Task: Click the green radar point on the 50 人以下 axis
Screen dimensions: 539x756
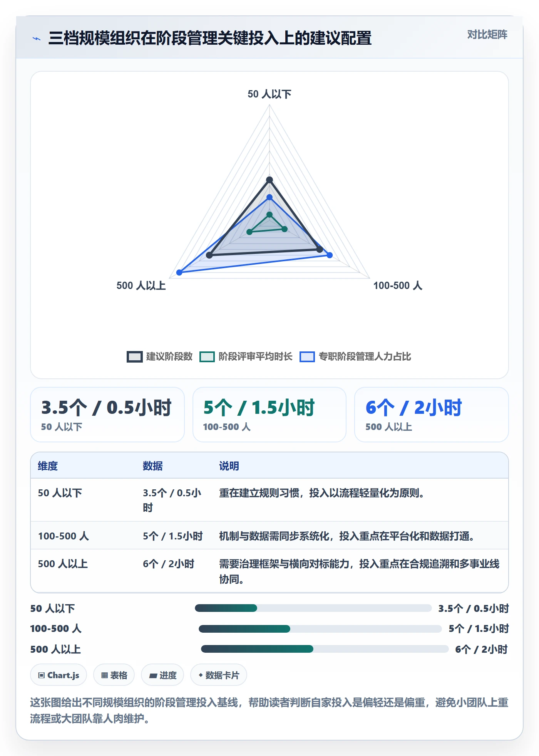Action: point(269,215)
